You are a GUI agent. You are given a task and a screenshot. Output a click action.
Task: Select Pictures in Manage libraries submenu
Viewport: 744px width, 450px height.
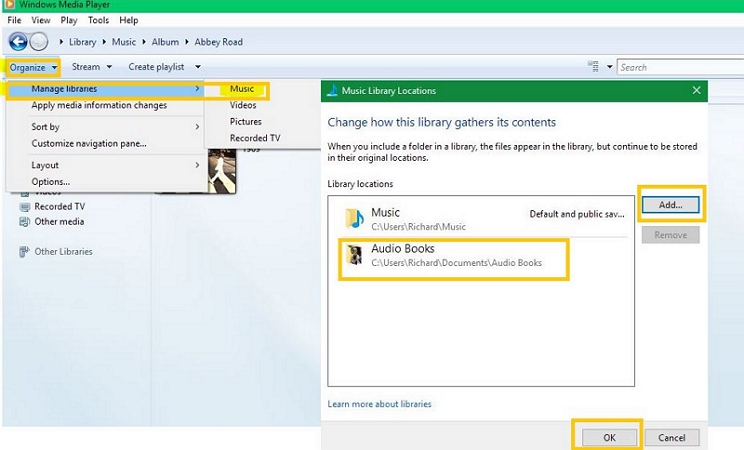click(x=245, y=122)
